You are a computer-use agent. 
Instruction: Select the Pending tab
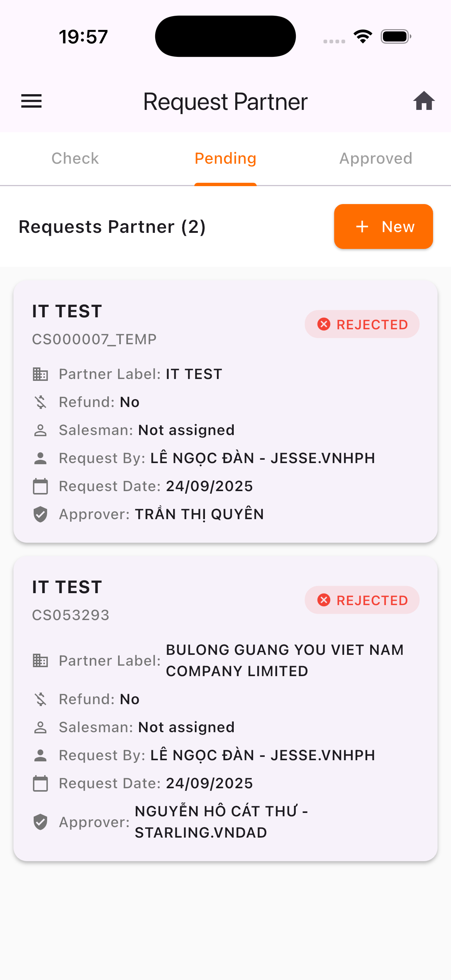[225, 158]
